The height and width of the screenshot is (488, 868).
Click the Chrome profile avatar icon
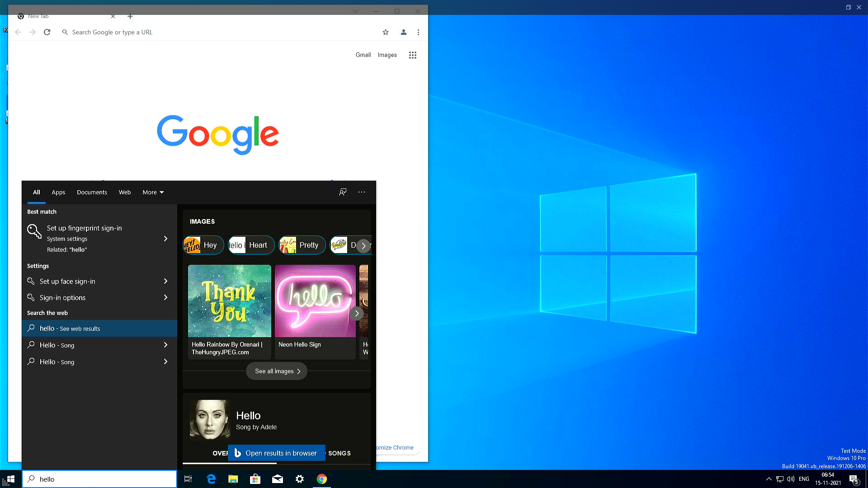[x=403, y=32]
